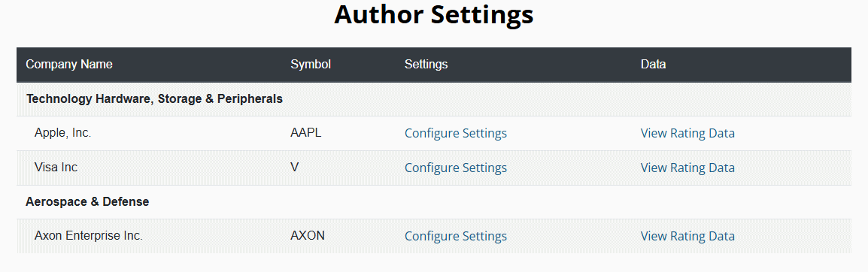
Task: Click the V symbol cell
Action: (x=295, y=167)
